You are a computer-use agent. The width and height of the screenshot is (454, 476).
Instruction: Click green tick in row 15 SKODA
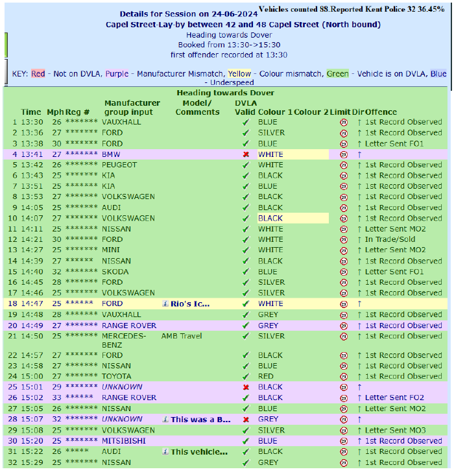tap(246, 272)
